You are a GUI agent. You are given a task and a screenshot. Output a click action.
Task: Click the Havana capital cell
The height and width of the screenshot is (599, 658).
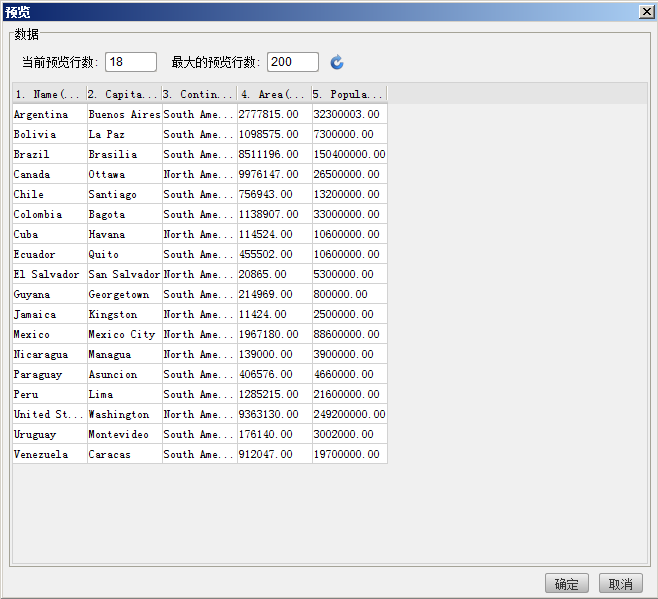coord(125,234)
